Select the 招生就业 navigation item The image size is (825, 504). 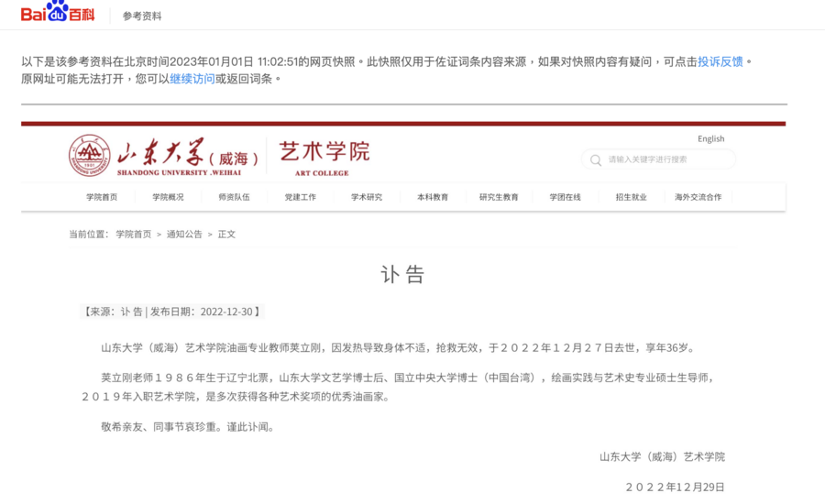(631, 197)
